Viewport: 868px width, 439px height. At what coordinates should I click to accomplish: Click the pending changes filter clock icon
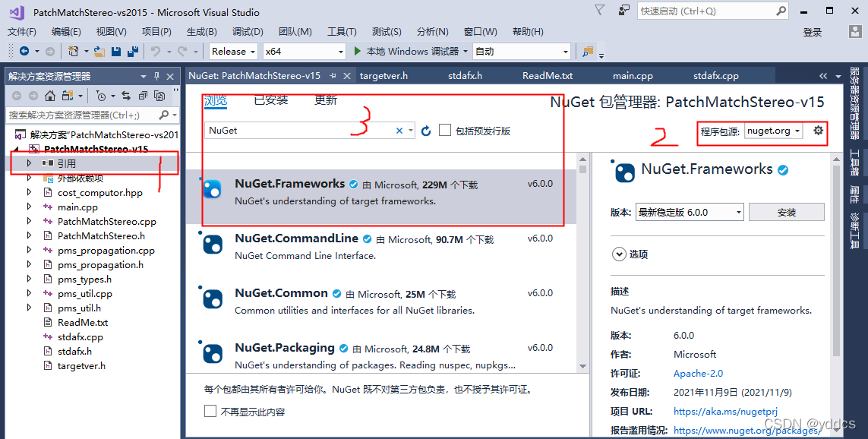[101, 96]
